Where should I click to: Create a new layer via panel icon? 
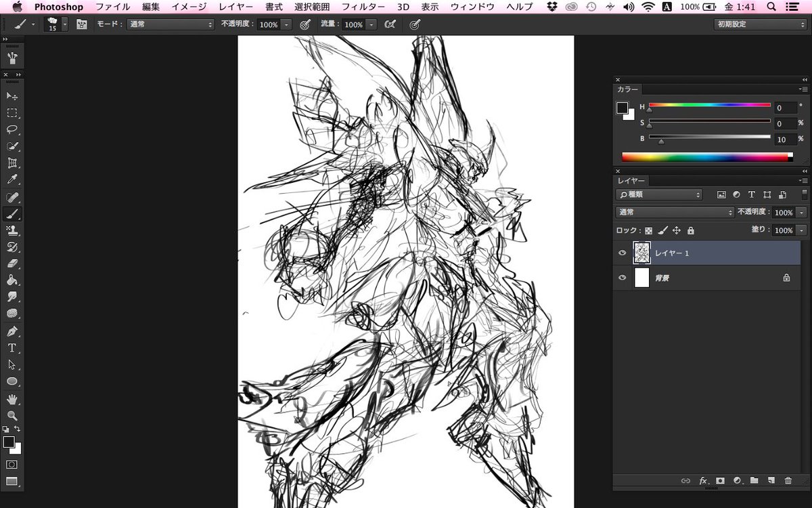click(x=771, y=480)
